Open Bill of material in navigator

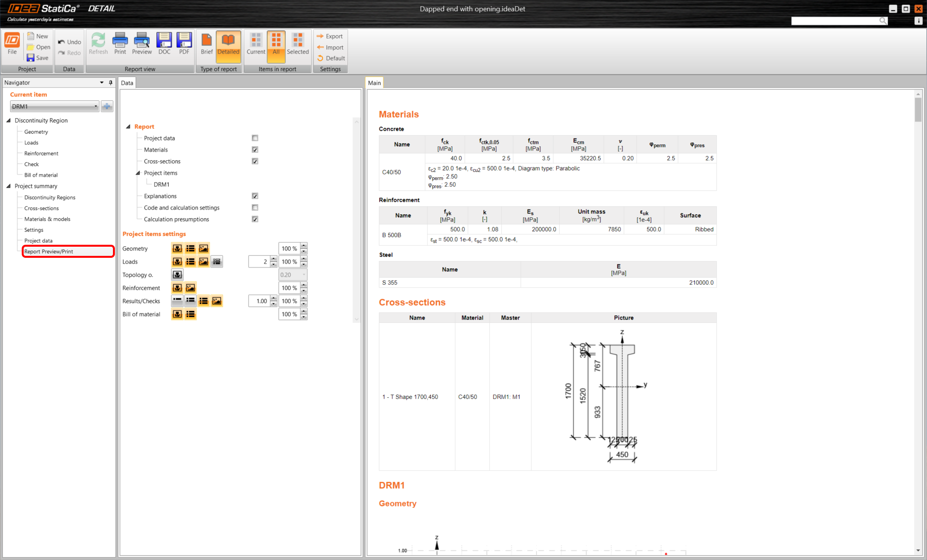click(x=41, y=175)
